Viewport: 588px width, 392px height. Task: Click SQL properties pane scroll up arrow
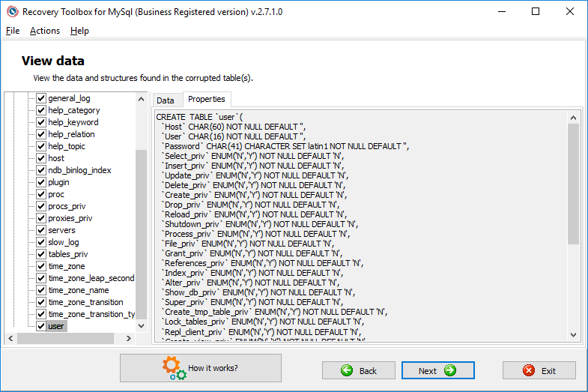pyautogui.click(x=573, y=118)
